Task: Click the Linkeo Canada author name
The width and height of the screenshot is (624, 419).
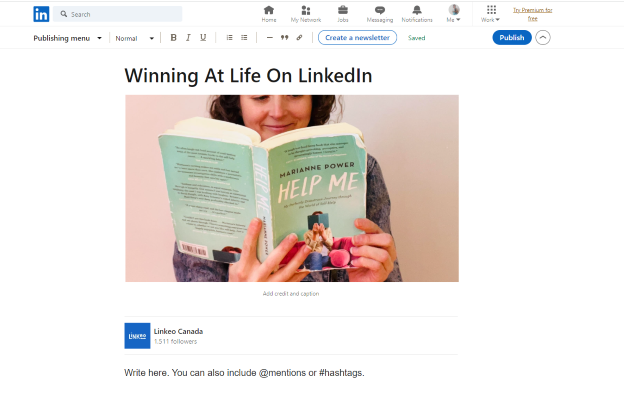Action: (x=178, y=331)
